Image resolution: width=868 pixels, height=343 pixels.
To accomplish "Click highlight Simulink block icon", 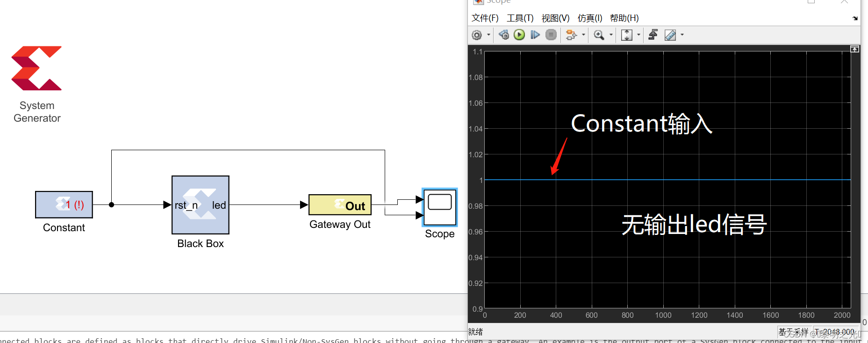I will (x=571, y=35).
